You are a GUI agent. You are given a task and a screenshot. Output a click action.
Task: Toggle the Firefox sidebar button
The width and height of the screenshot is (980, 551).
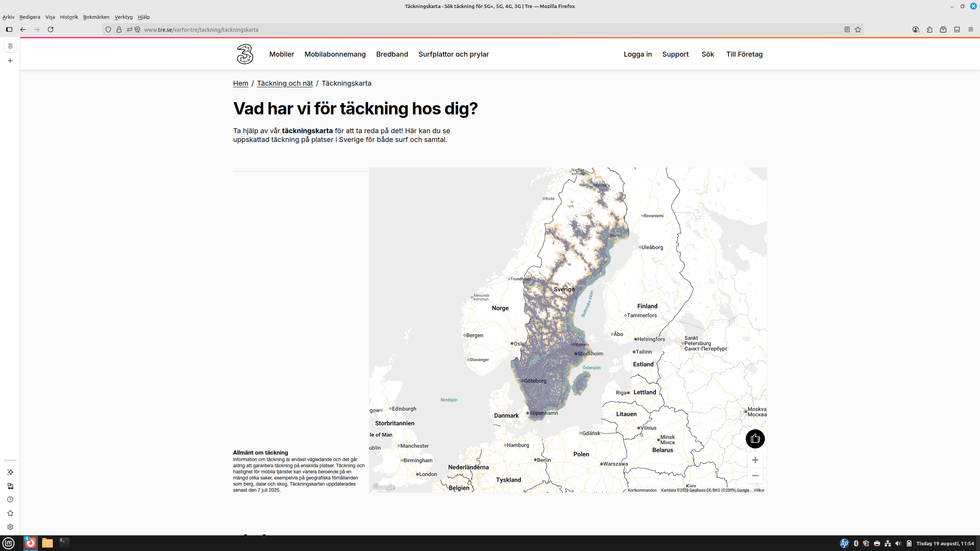coord(9,29)
